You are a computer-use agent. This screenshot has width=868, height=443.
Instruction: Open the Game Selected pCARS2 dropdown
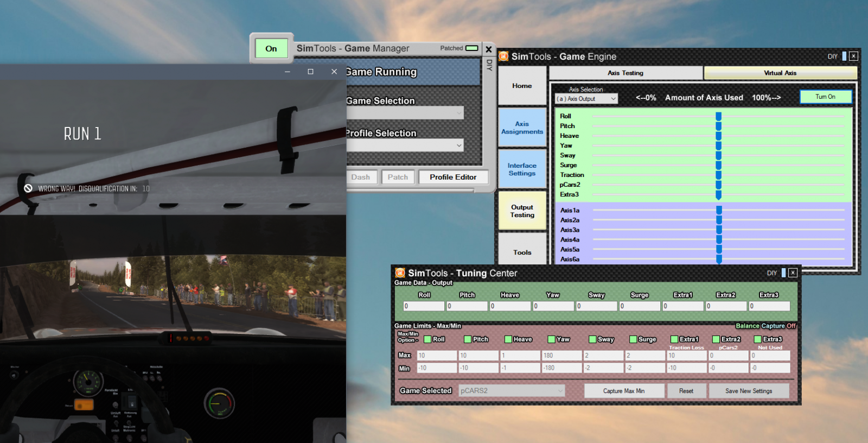(512, 390)
